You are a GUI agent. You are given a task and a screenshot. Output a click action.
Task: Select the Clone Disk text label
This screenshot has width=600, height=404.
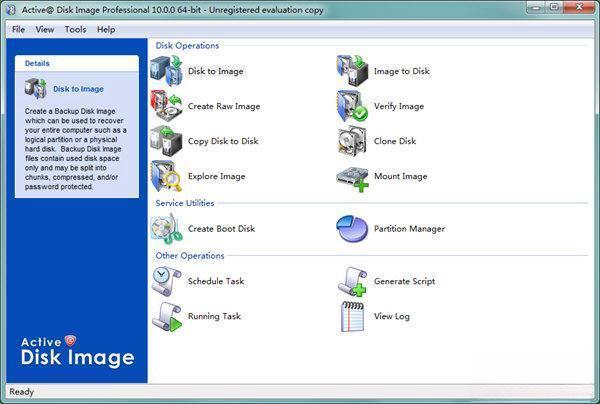395,141
